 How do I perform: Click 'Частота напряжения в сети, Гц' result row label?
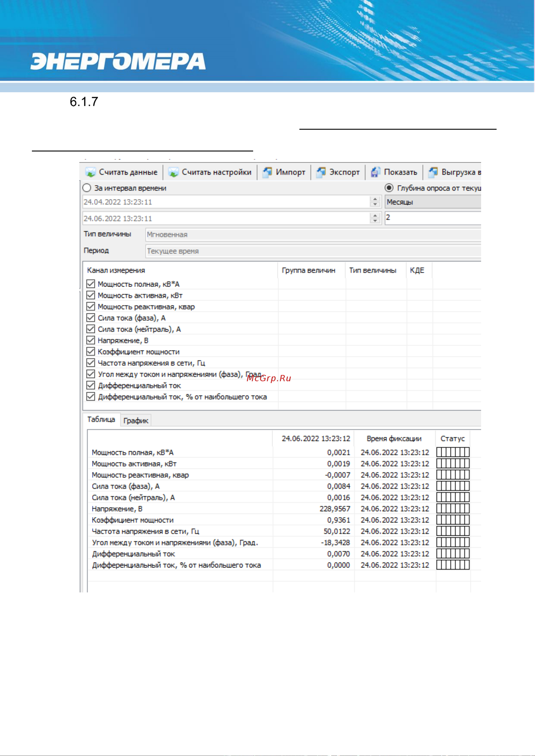(x=145, y=531)
